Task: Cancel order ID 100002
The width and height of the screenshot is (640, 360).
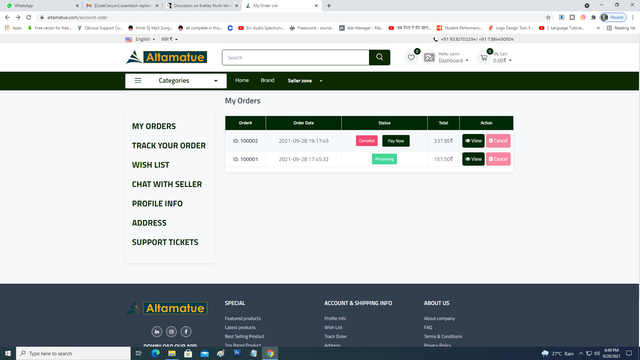Action: point(498,141)
